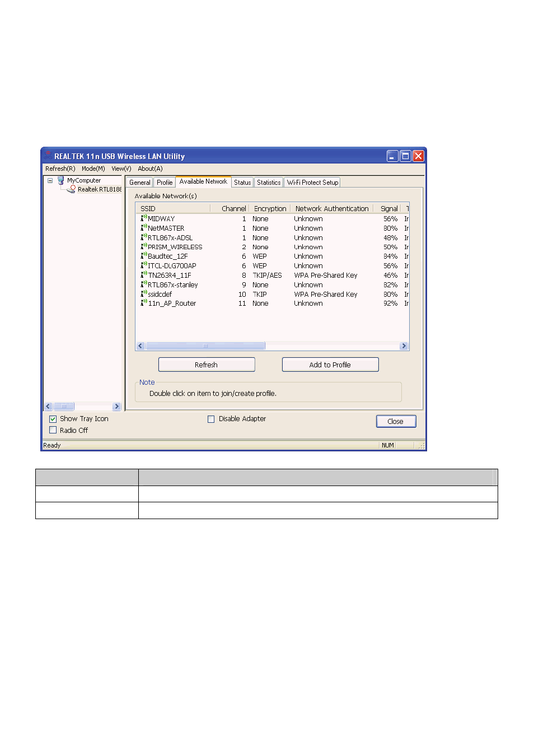
Task: Click TKIP/AES encryption cell
Action: (x=267, y=276)
